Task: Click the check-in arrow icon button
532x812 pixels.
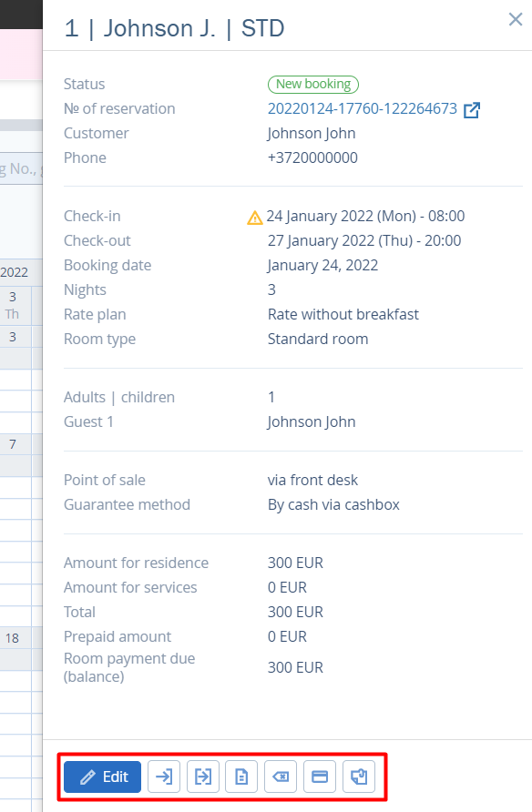Action: [x=164, y=776]
